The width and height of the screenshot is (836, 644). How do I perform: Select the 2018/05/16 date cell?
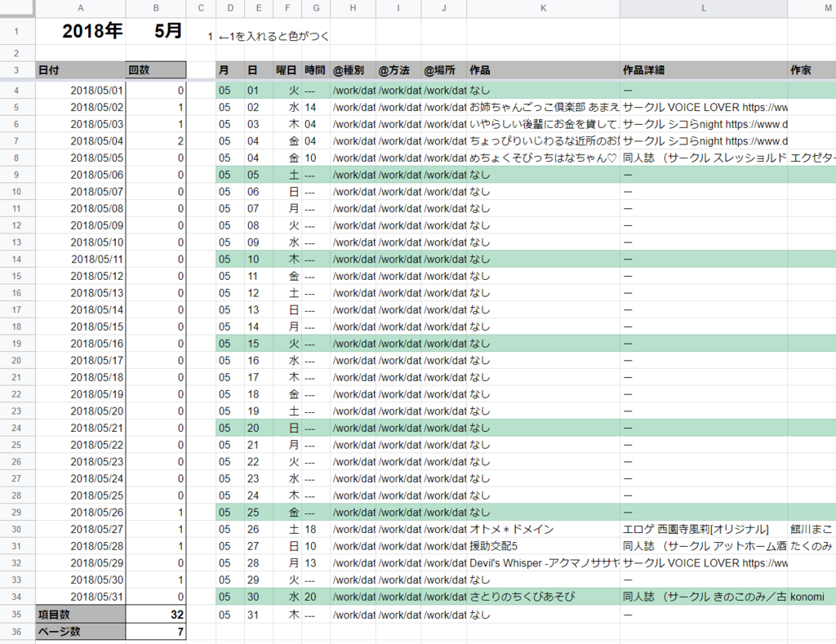[x=81, y=344]
